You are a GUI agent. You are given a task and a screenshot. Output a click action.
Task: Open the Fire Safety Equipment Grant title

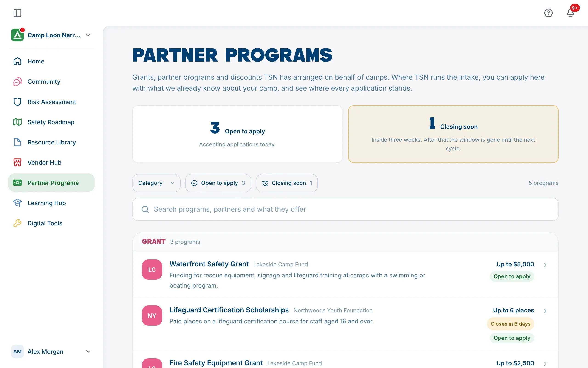(x=216, y=363)
